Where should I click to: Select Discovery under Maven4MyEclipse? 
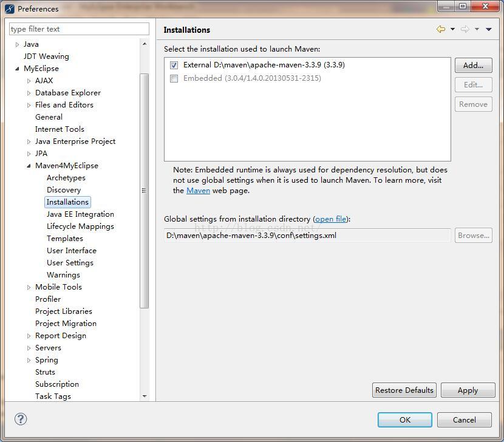pyautogui.click(x=64, y=190)
